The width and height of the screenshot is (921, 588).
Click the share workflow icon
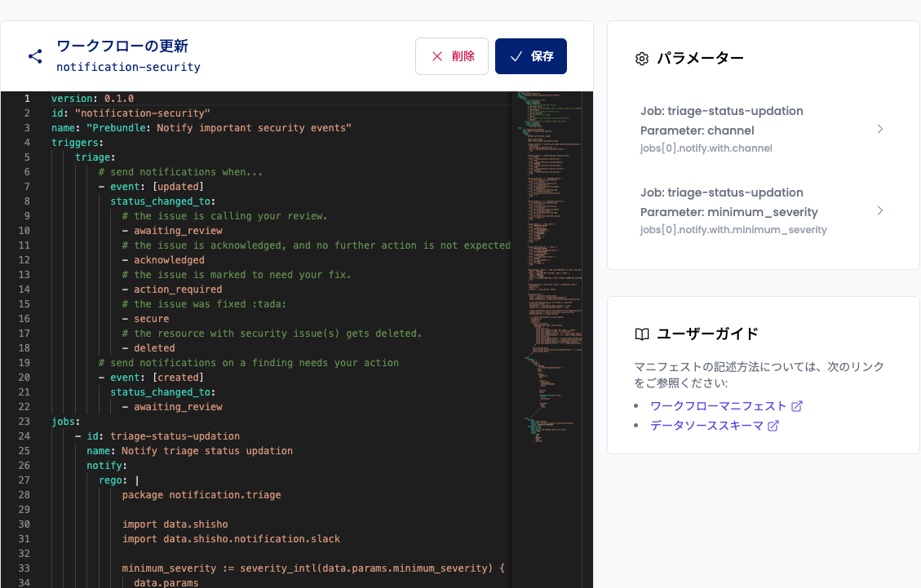click(x=34, y=56)
